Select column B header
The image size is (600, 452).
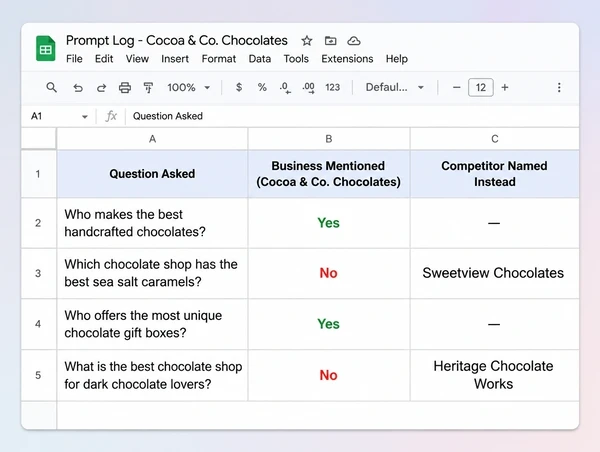329,139
